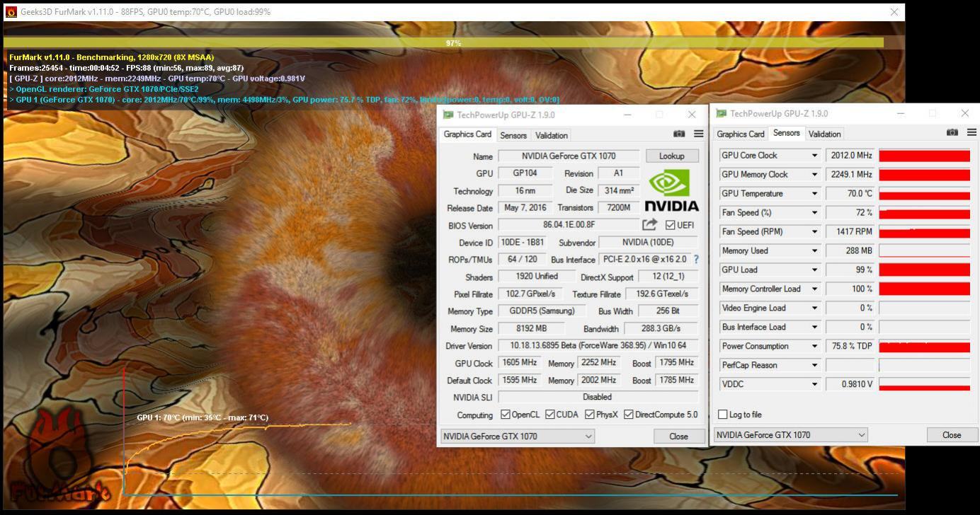Open PerfCap Reason sensor dropdown
980x515 pixels.
click(x=814, y=366)
